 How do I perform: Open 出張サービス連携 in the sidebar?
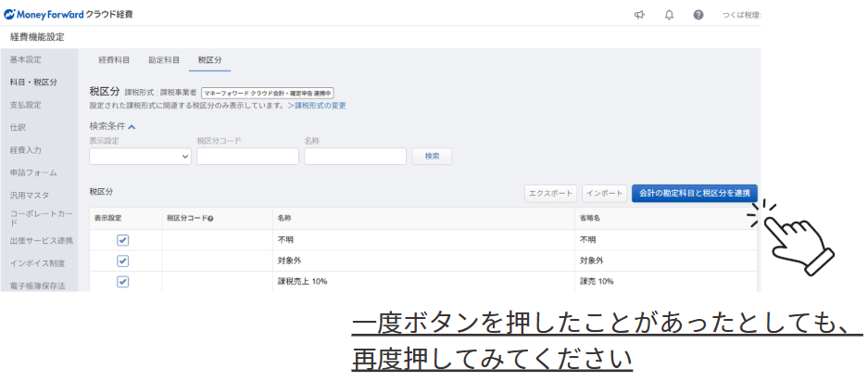[x=41, y=241]
